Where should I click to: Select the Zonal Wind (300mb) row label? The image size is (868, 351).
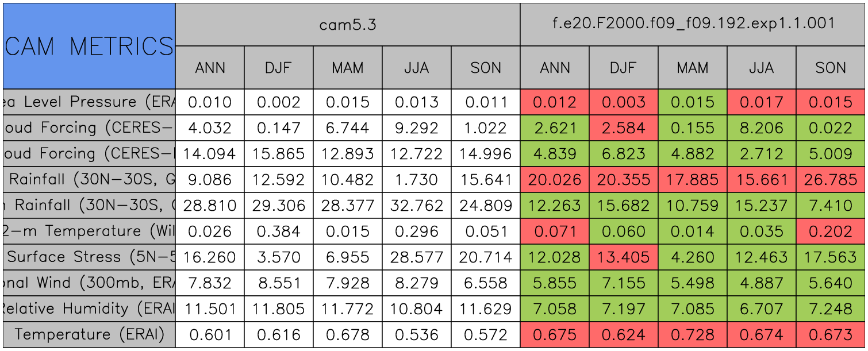[x=89, y=283]
